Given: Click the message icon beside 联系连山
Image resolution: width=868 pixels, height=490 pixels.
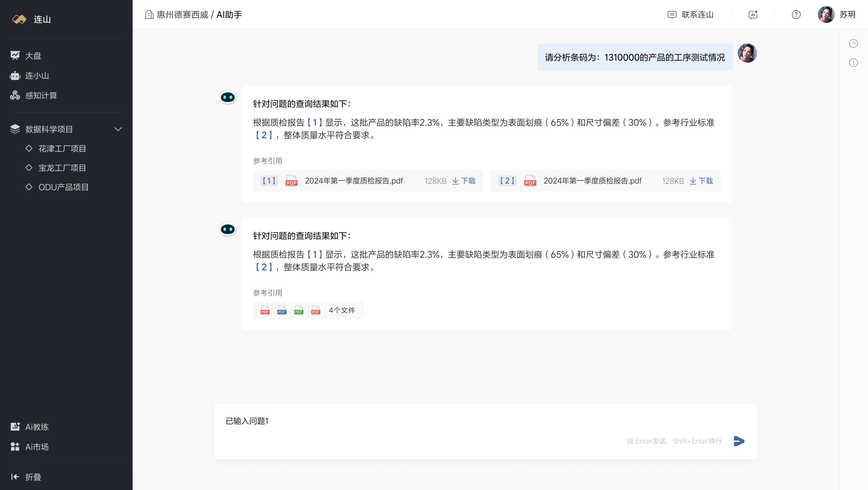Looking at the screenshot, I should tap(672, 14).
